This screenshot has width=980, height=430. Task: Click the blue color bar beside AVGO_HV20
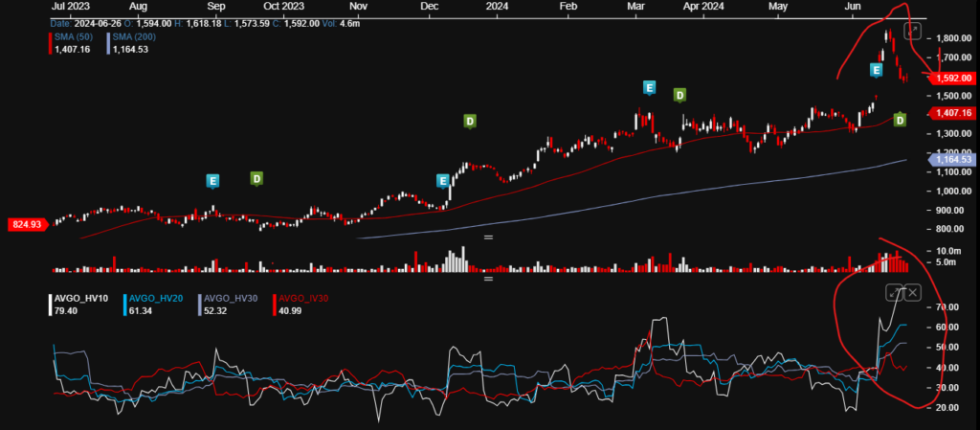(x=125, y=305)
